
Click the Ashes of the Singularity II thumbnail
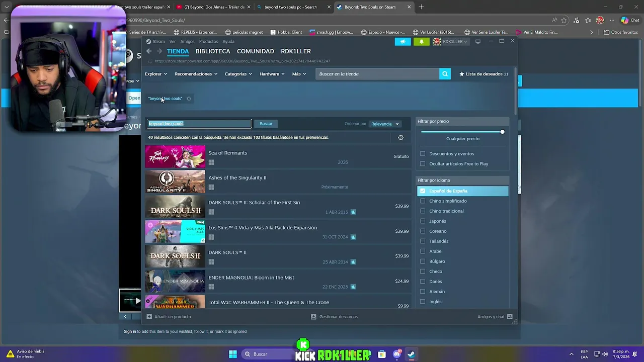tap(175, 182)
